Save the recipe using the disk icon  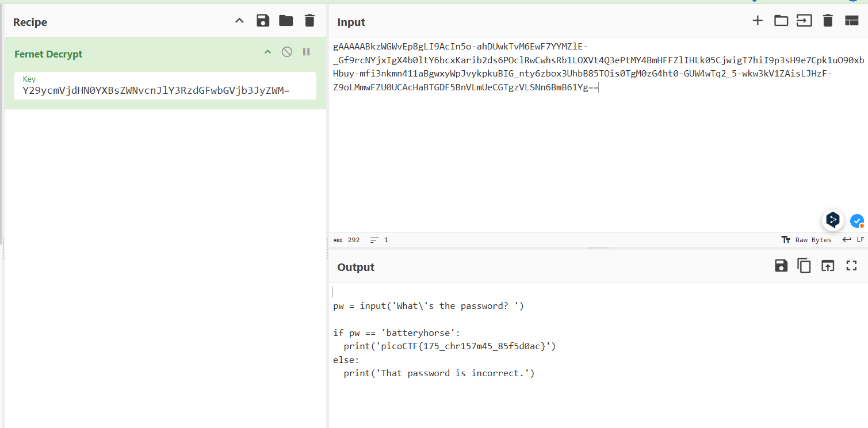pos(263,21)
